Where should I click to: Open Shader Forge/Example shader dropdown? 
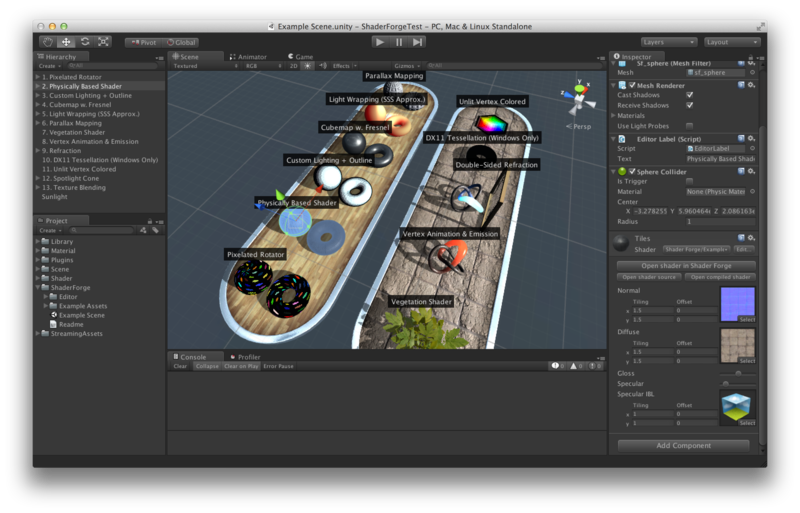[696, 249]
